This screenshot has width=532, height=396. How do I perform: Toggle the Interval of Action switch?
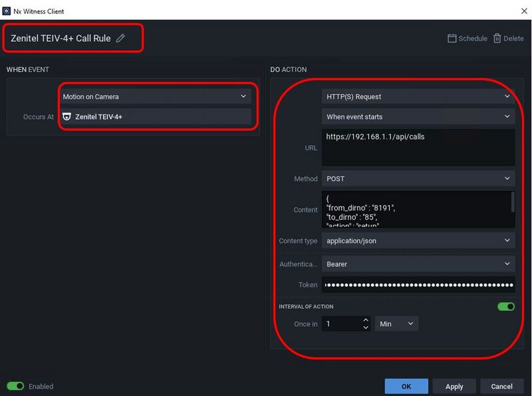506,307
